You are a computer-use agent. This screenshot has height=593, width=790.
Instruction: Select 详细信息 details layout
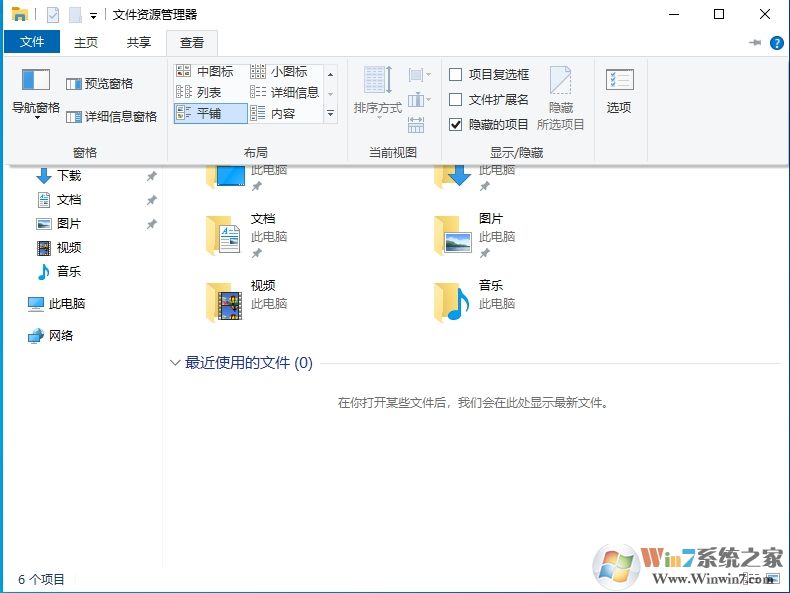pyautogui.click(x=285, y=92)
